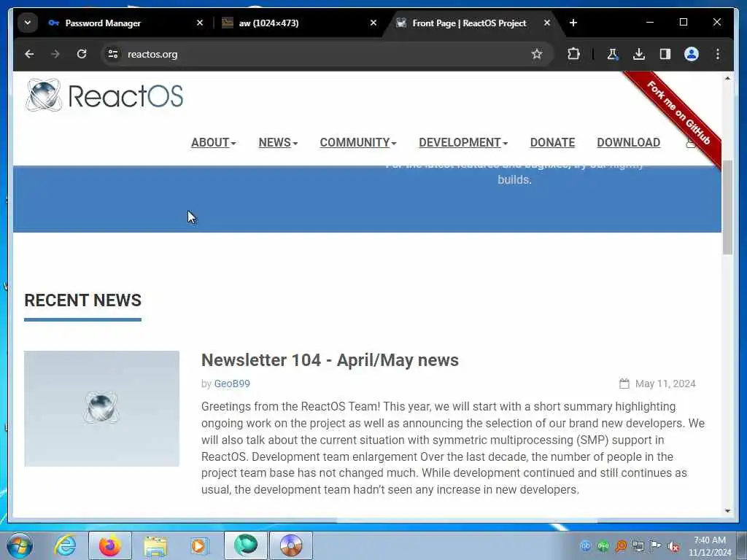Launch Windows Media Player from taskbar

(x=199, y=545)
